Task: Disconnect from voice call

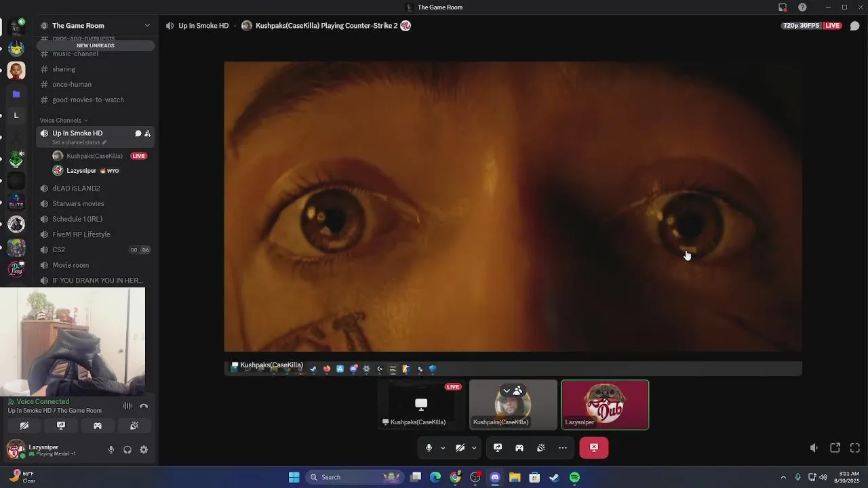Action: tap(144, 406)
